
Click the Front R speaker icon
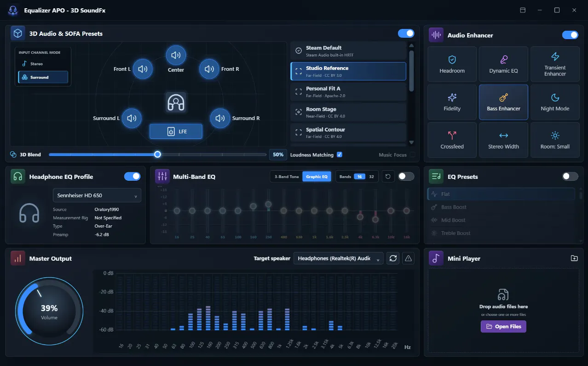[209, 69]
